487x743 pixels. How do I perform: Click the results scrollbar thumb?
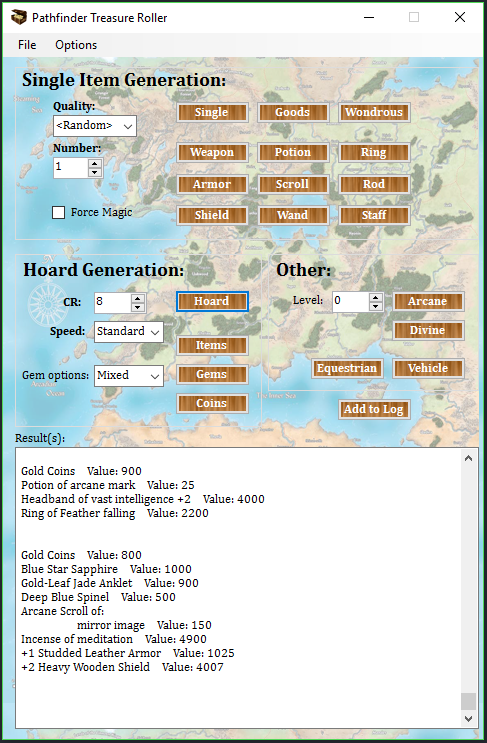pos(469,701)
